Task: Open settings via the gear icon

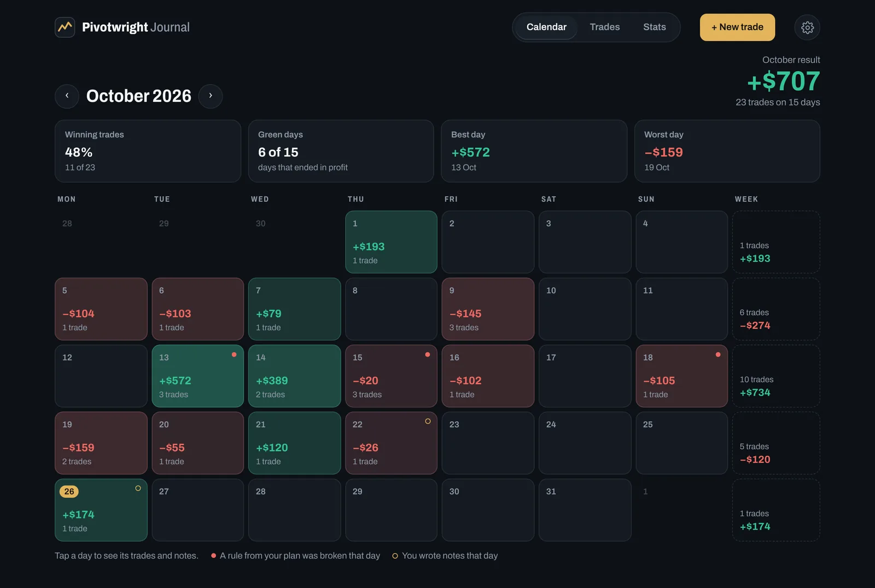Action: point(807,27)
